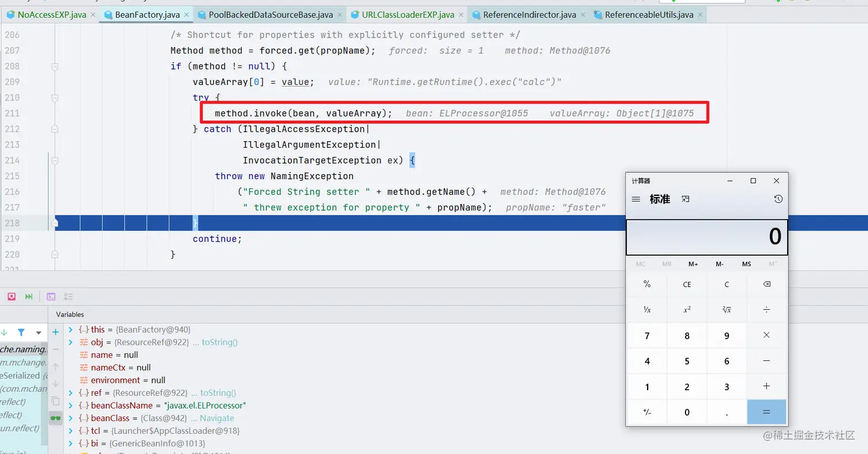Click toString() link on obj variable
The width and height of the screenshot is (868, 454).
[x=219, y=342]
